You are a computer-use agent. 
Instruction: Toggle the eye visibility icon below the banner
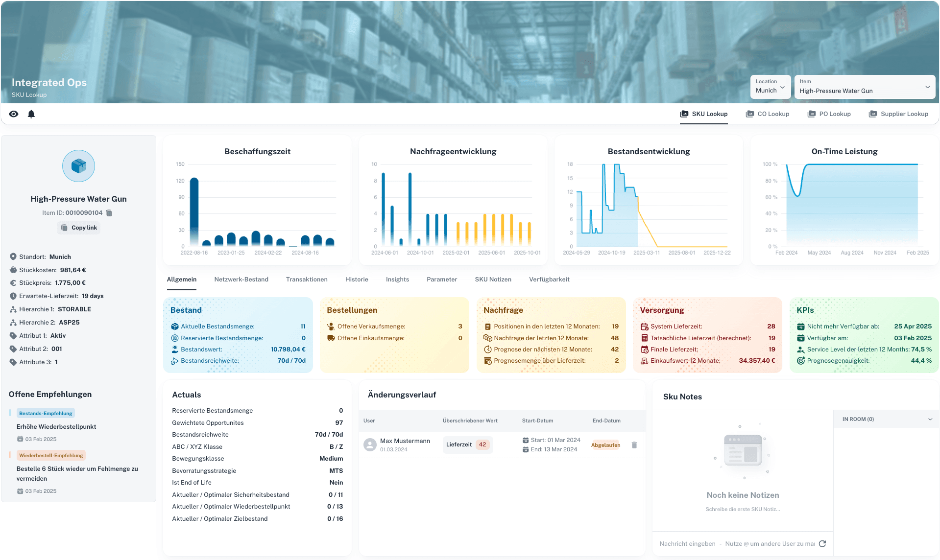[x=13, y=114]
